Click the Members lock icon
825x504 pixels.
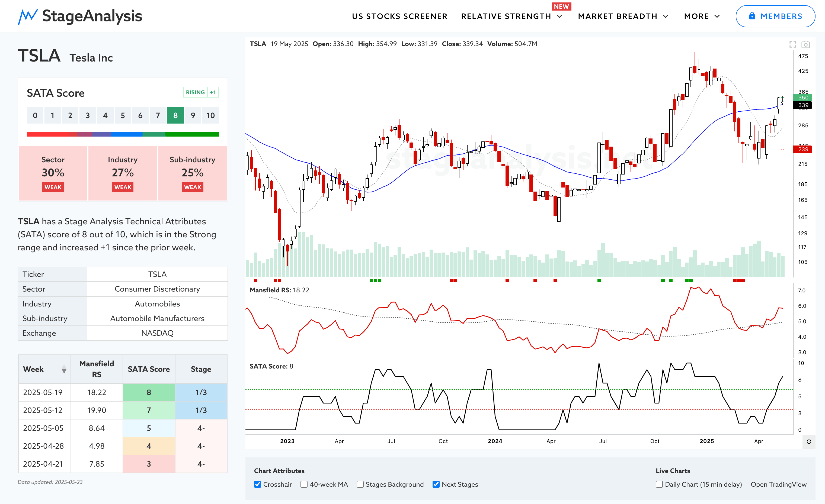[752, 16]
